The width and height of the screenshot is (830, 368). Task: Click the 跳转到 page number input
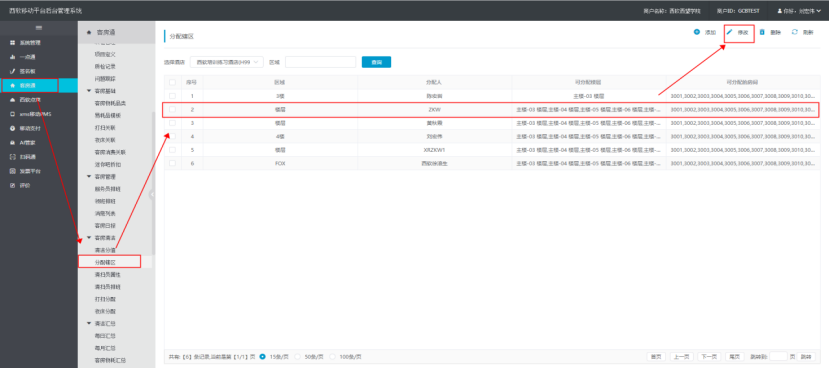click(x=778, y=357)
